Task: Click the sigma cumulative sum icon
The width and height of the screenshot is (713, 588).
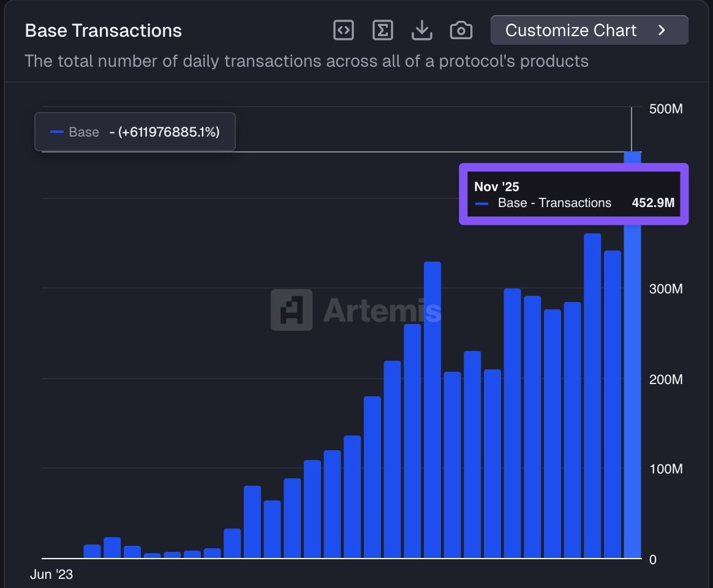Action: [383, 30]
